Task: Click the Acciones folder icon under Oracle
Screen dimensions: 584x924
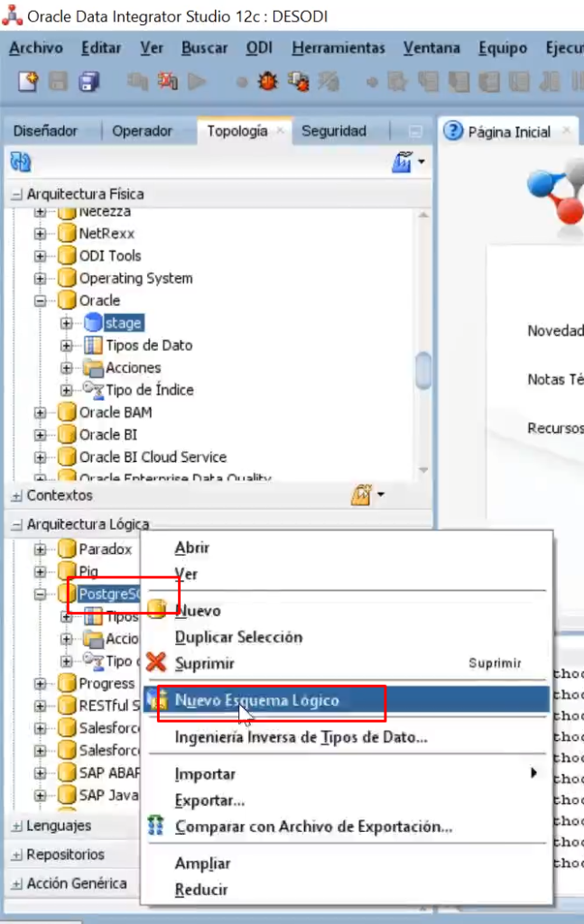Action: (x=93, y=368)
